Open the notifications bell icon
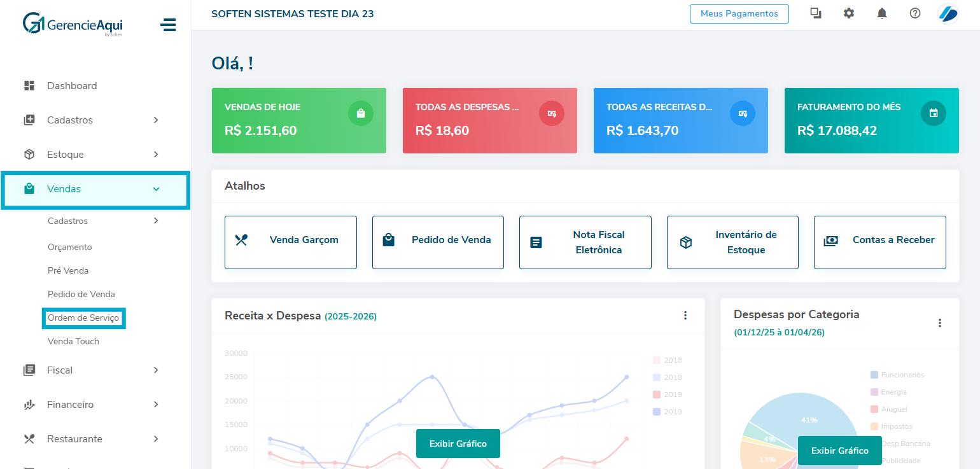 [881, 13]
